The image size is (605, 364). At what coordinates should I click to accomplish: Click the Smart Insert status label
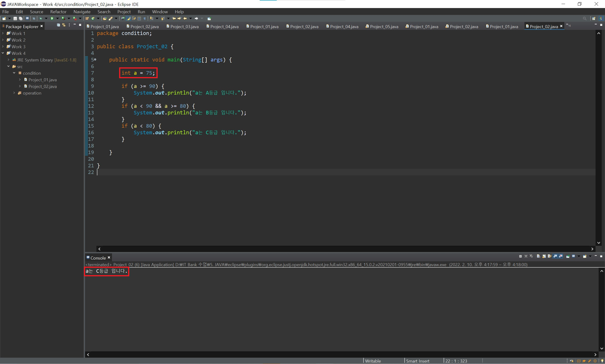pos(418,361)
